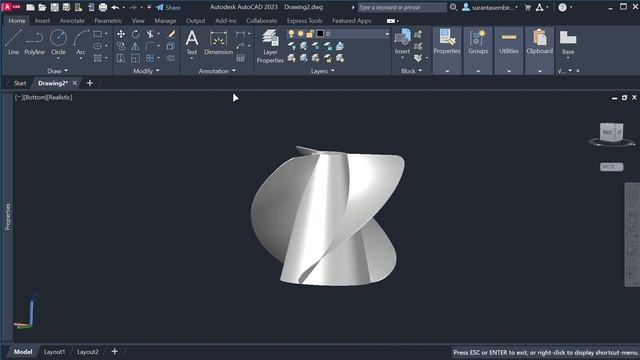Open the Circle tool dropdown arrow
The width and height of the screenshot is (640, 360).
(x=58, y=59)
